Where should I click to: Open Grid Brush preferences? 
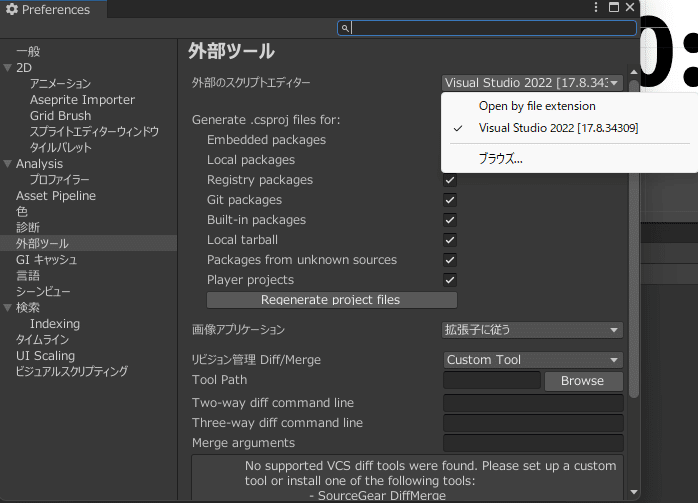61,116
